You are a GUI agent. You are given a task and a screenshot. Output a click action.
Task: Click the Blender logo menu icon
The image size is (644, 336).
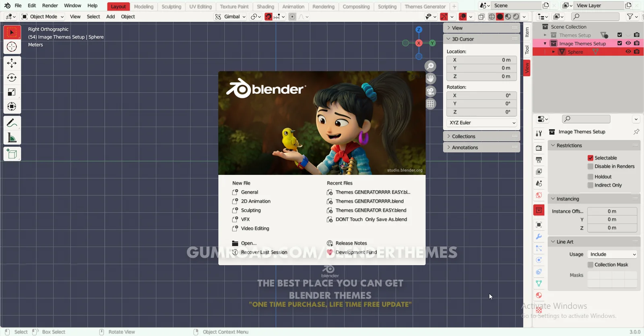7,6
